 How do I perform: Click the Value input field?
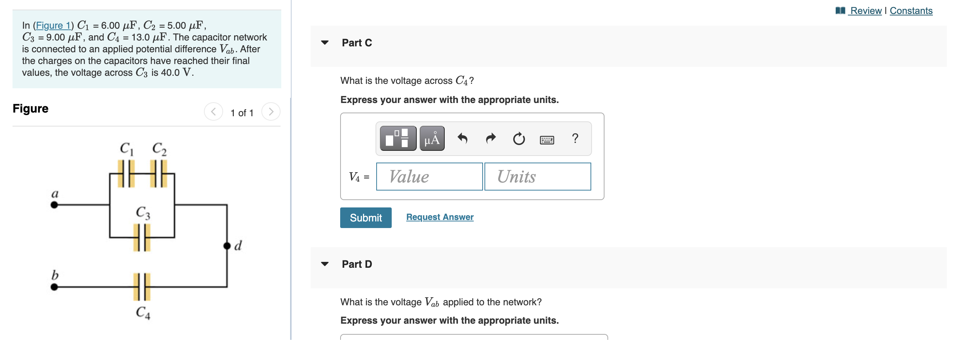point(429,176)
